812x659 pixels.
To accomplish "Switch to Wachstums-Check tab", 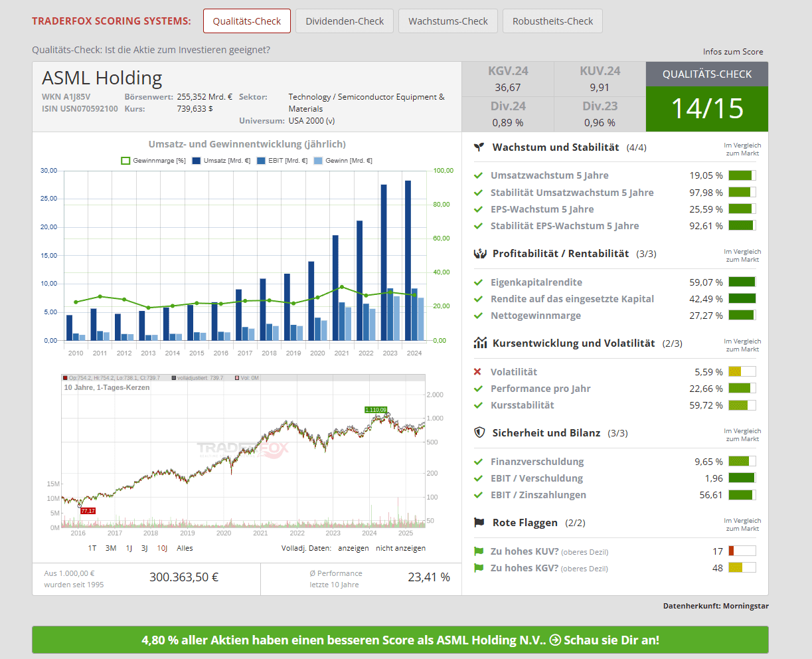I will (x=448, y=21).
